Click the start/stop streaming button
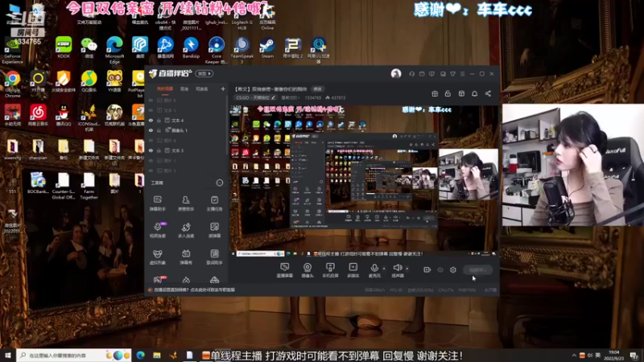This screenshot has width=644, height=362. pos(477,269)
